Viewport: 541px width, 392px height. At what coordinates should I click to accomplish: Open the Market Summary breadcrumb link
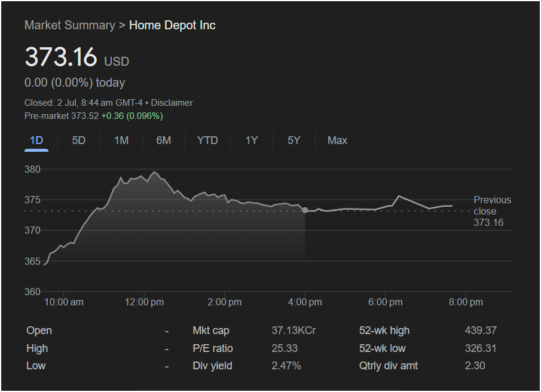coord(70,26)
